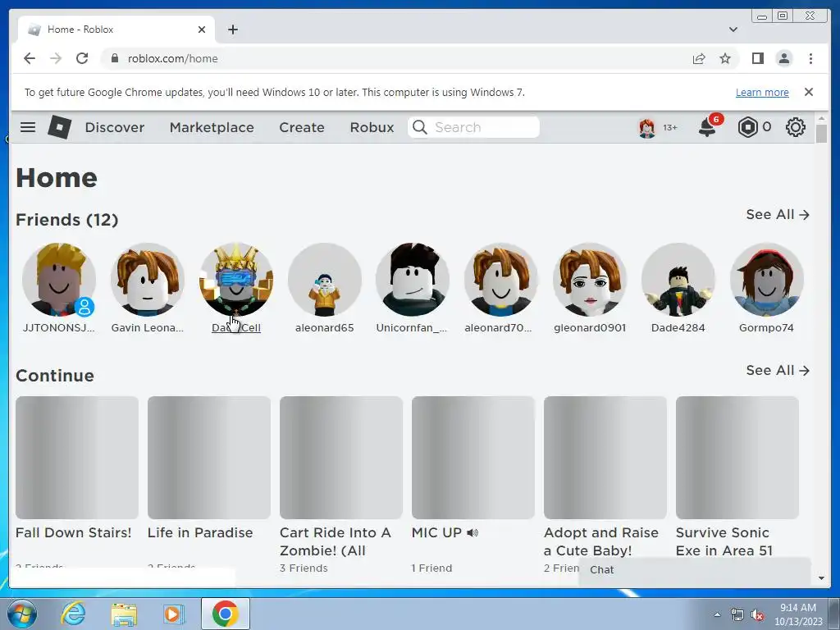
Task: Dismiss the Chrome update notice bar
Action: click(808, 92)
